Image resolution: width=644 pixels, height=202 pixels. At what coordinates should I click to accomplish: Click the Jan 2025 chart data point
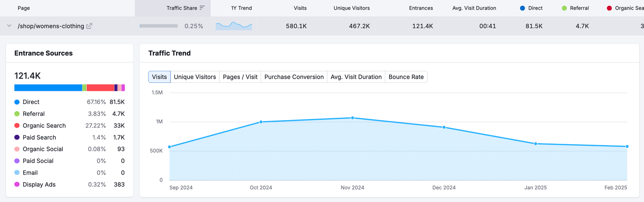536,144
